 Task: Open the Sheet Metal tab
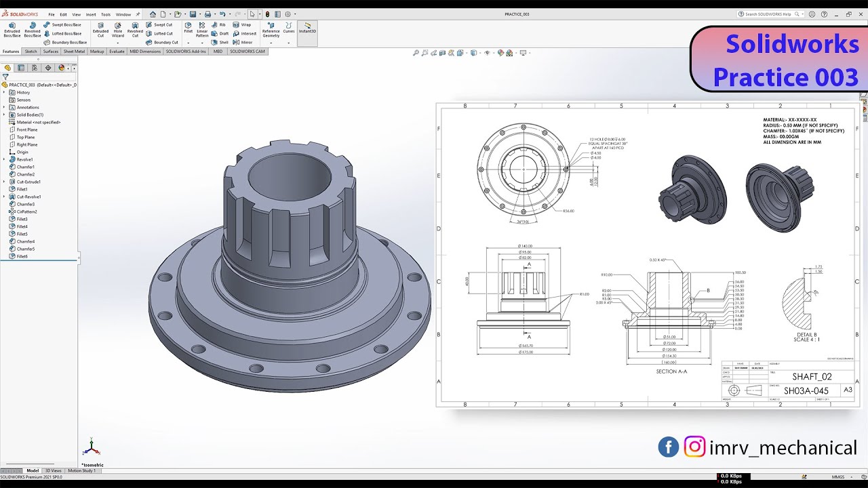(75, 52)
